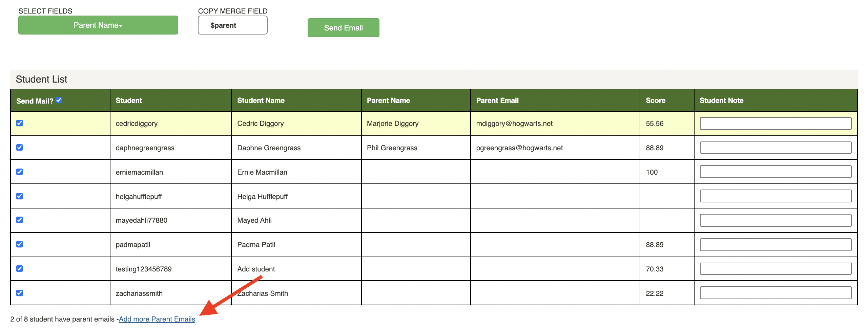Open the Parent Name select fields dropdown
The width and height of the screenshot is (868, 331).
click(x=98, y=25)
